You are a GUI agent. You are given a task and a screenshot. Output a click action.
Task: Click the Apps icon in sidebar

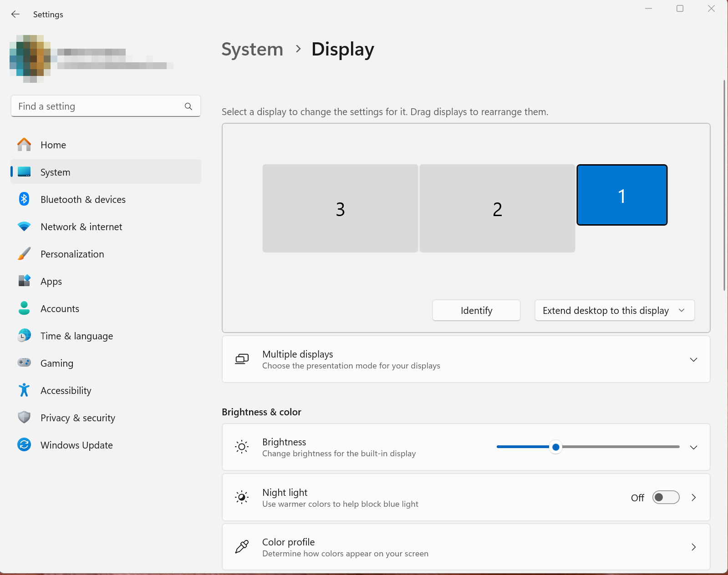[24, 281]
